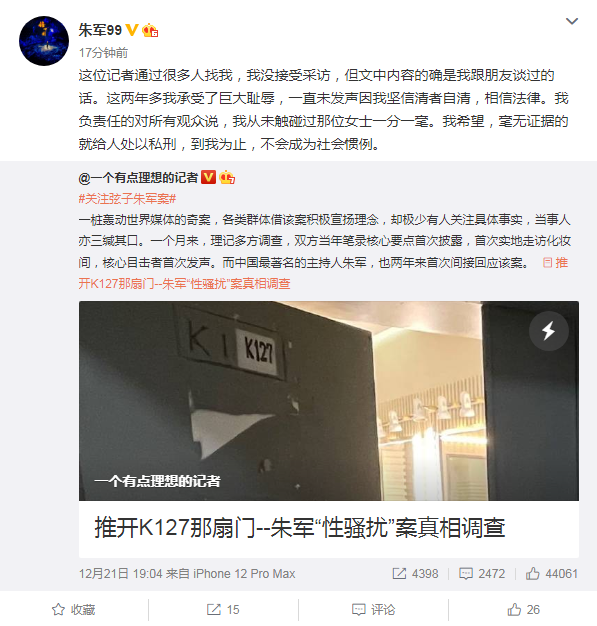Click the bottom repost button showing 15
The height and width of the screenshot is (626, 597).
[223, 610]
